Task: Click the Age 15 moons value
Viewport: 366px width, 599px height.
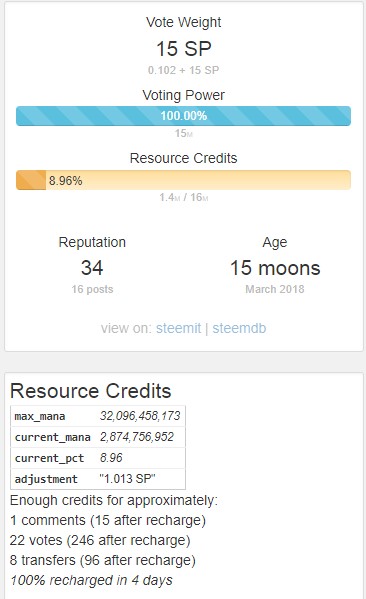Action: click(x=275, y=268)
